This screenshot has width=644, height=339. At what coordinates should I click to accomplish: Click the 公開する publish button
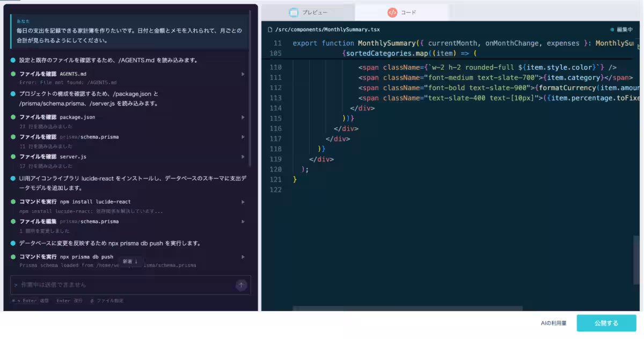[606, 323]
